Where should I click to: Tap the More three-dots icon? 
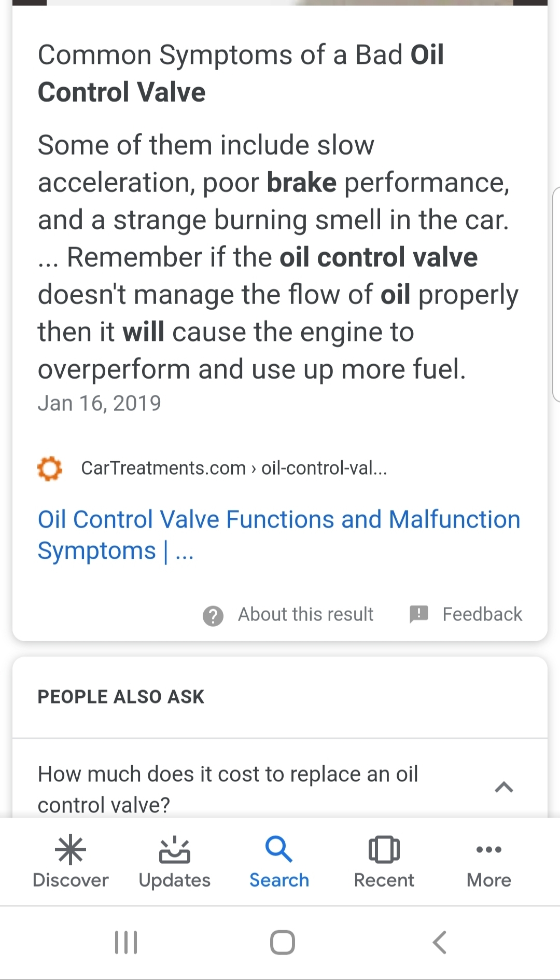(x=488, y=849)
